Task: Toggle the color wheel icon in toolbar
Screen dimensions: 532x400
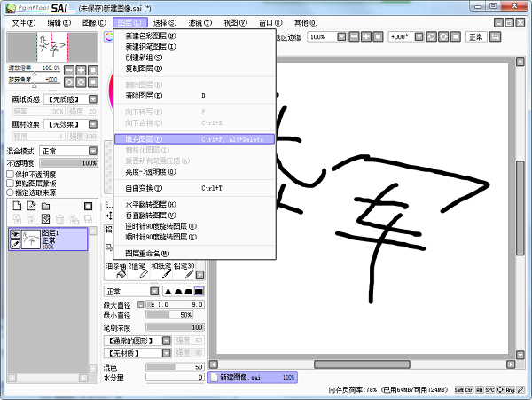Action: pyautogui.click(x=108, y=36)
